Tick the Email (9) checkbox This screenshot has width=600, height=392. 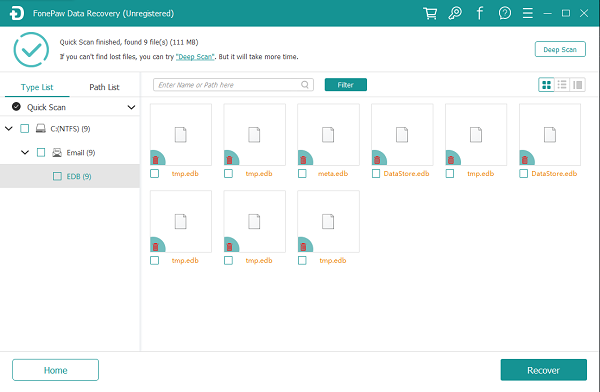click(41, 153)
